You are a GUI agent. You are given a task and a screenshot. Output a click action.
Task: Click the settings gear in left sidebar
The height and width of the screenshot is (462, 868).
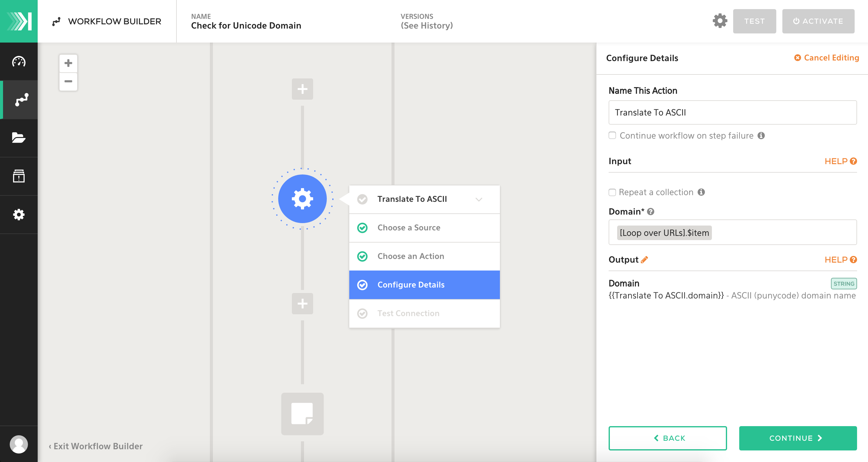click(19, 215)
